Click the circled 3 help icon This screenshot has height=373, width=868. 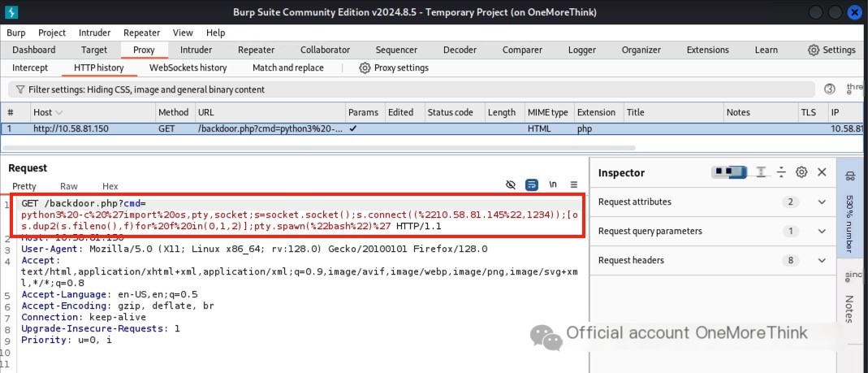coord(829,89)
